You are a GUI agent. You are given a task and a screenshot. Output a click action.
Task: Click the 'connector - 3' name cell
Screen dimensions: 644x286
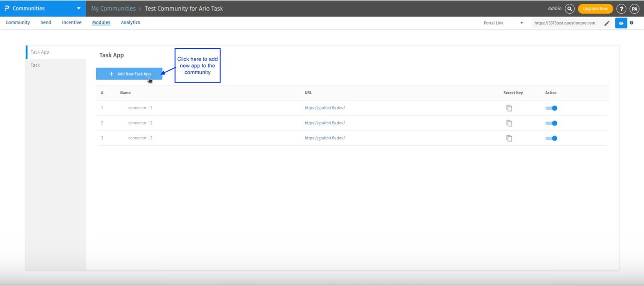click(x=140, y=138)
